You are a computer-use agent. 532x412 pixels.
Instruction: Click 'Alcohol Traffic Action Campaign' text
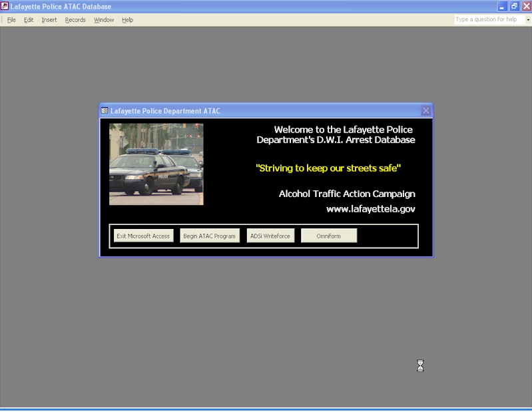[x=347, y=194]
